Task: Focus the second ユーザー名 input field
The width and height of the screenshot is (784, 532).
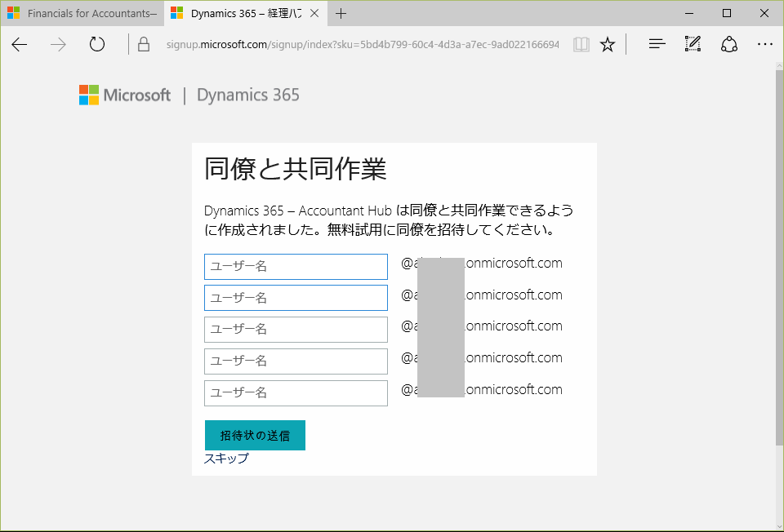Action: point(296,298)
